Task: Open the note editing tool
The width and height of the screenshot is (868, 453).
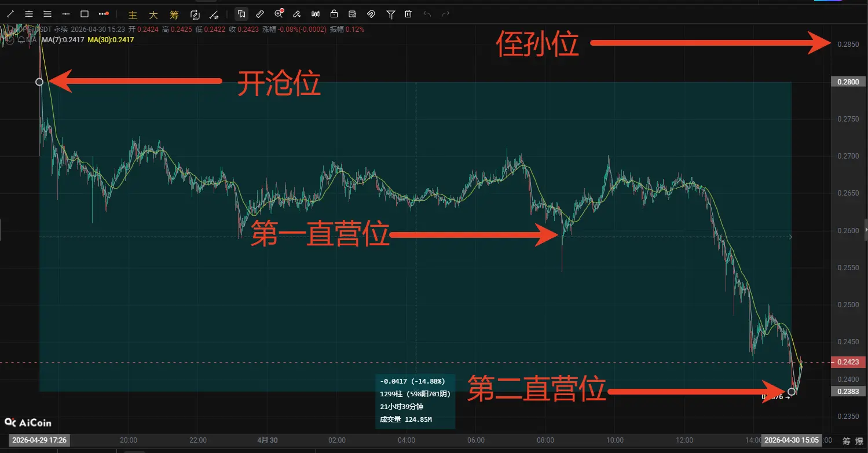Action: pos(353,14)
